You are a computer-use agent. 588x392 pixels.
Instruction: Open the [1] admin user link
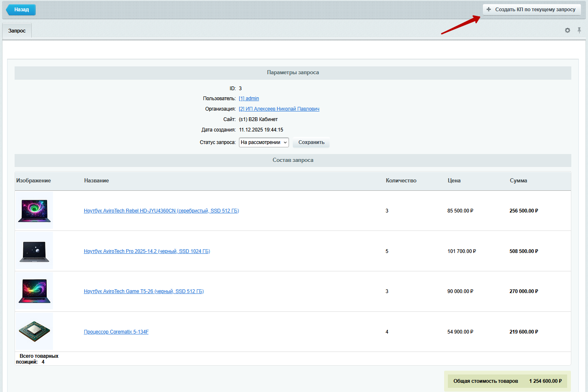(x=249, y=99)
